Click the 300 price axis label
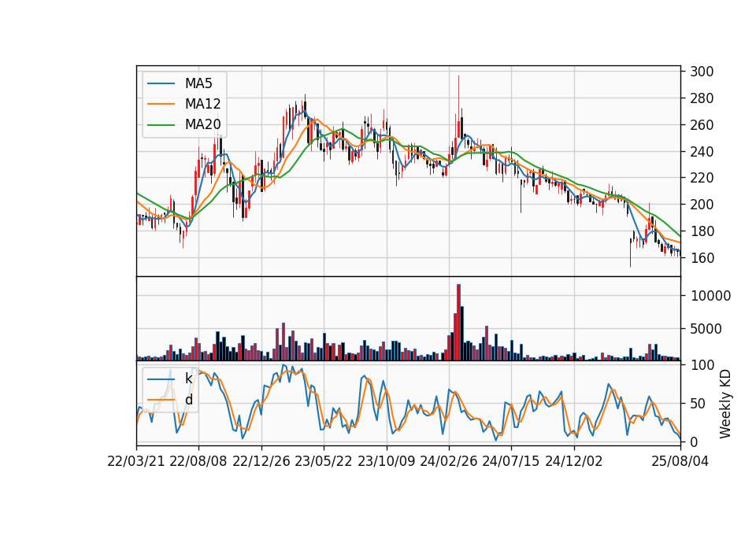 click(702, 72)
